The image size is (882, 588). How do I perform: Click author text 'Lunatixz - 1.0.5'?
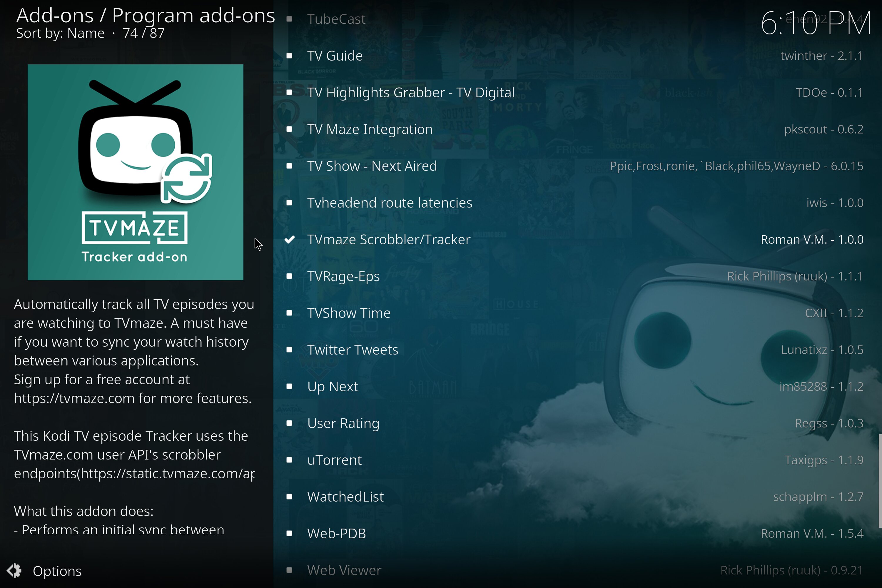(822, 350)
